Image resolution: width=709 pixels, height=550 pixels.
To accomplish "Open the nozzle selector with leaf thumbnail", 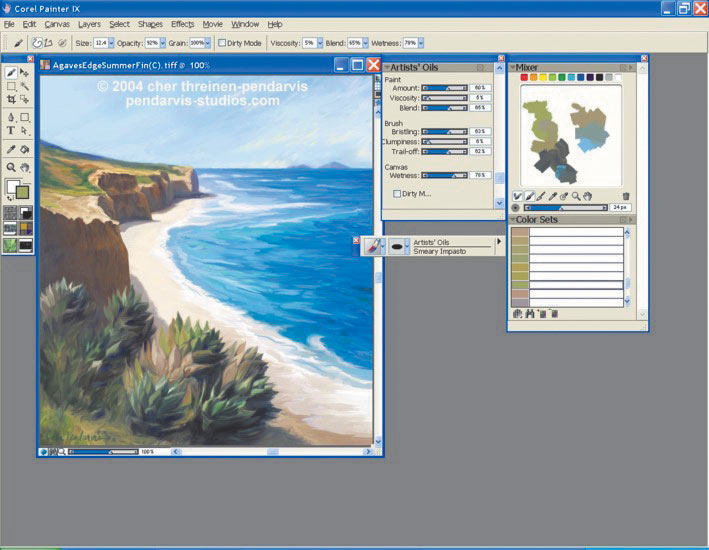I will 10,245.
